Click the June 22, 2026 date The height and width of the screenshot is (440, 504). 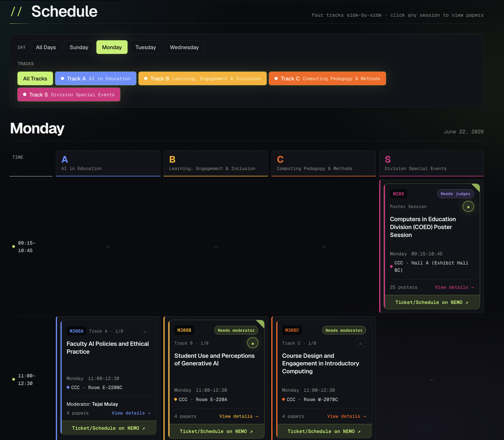coord(464,132)
